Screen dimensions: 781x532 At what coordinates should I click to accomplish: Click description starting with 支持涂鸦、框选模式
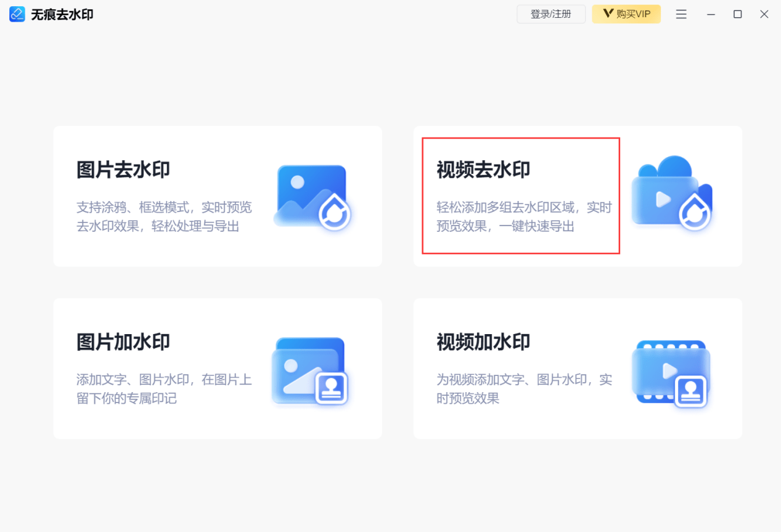point(164,217)
